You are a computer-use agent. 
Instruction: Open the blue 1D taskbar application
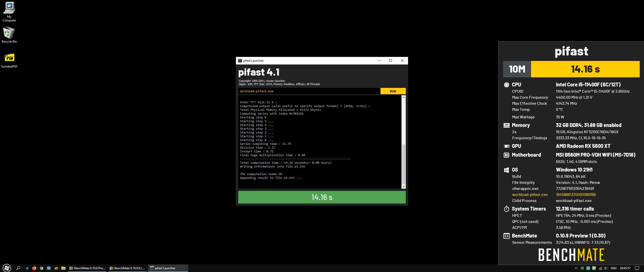pos(49,268)
